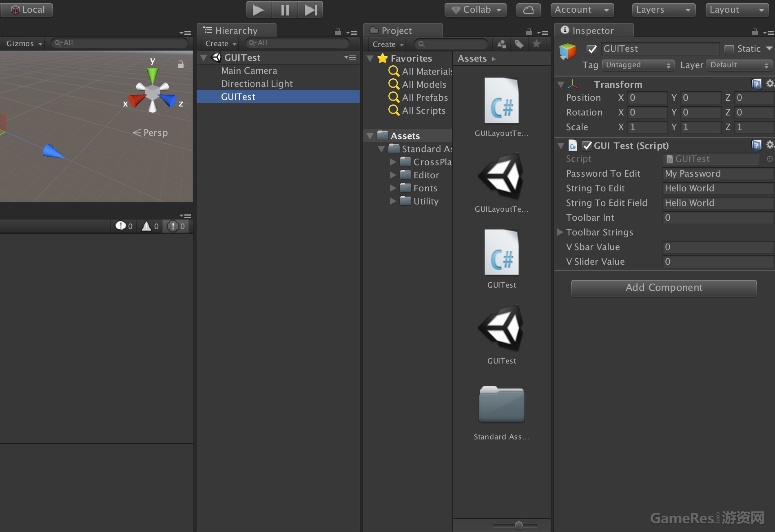Screen dimensions: 775x532
Task: Open the Layer dropdown showing Default
Action: [x=740, y=65]
